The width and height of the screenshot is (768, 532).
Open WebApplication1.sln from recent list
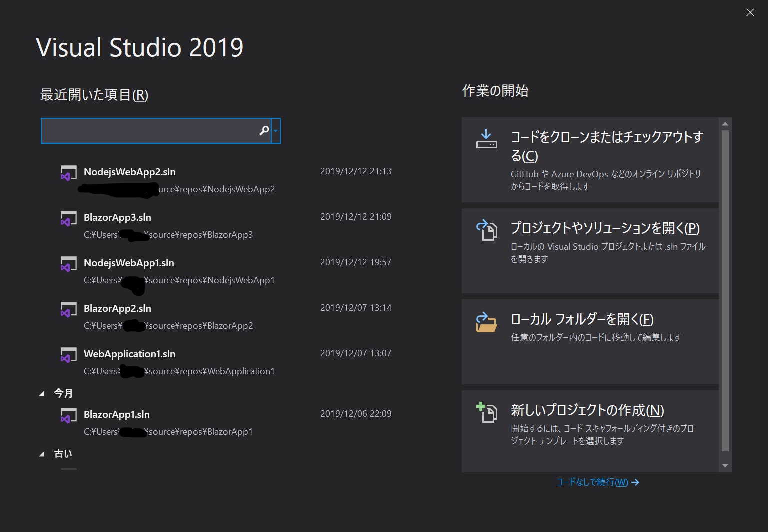pos(129,354)
